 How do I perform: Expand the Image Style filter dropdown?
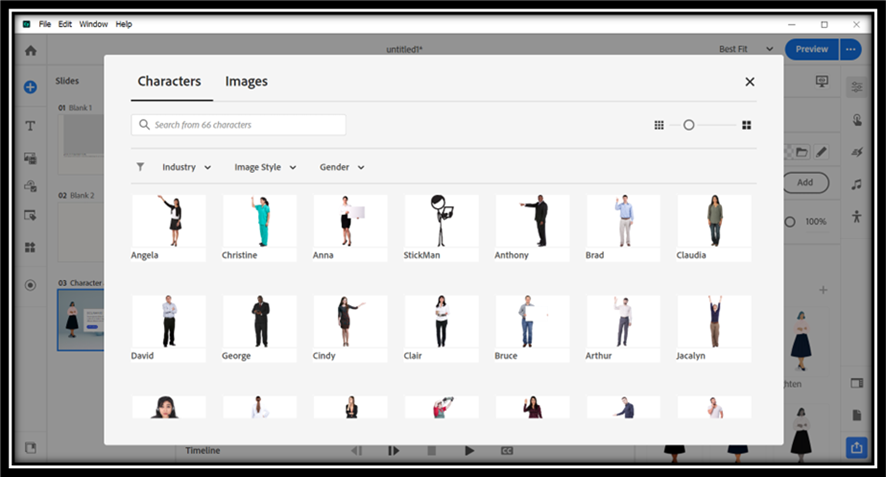coord(265,167)
